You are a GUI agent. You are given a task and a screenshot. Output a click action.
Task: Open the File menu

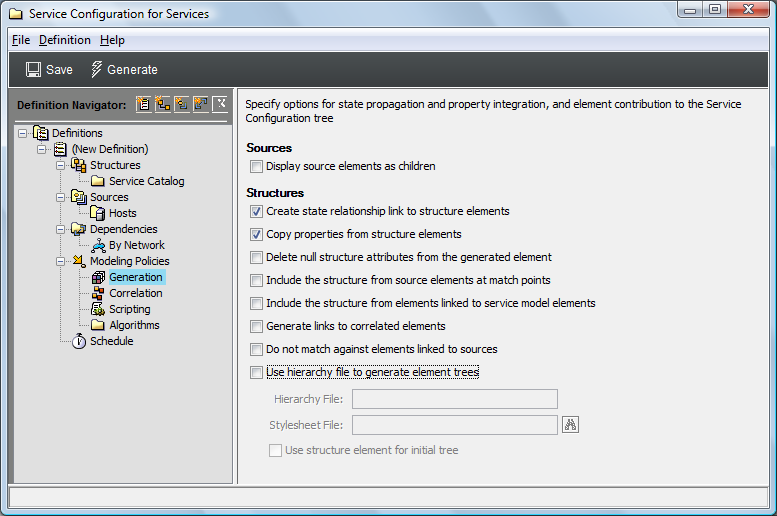(x=21, y=40)
